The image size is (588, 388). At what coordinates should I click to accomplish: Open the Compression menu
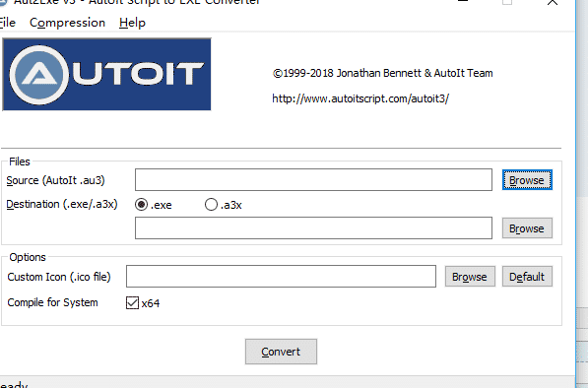point(67,23)
